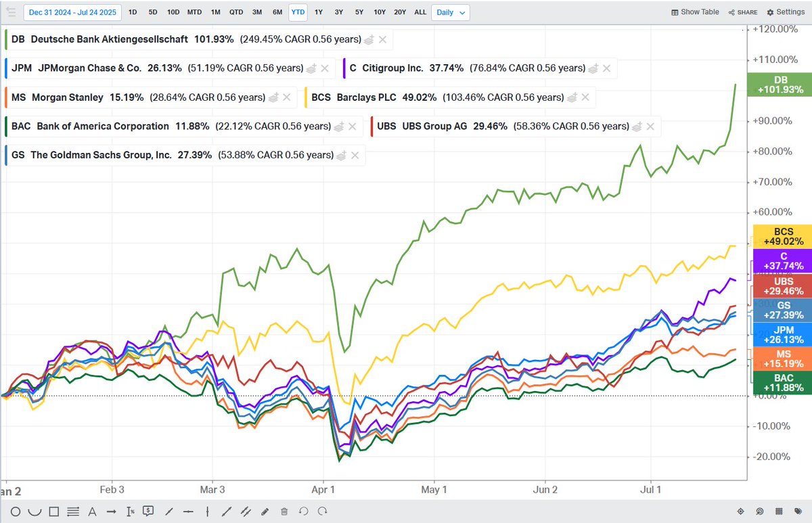The width and height of the screenshot is (812, 523).
Task: Select the 20Y time range
Action: point(400,12)
